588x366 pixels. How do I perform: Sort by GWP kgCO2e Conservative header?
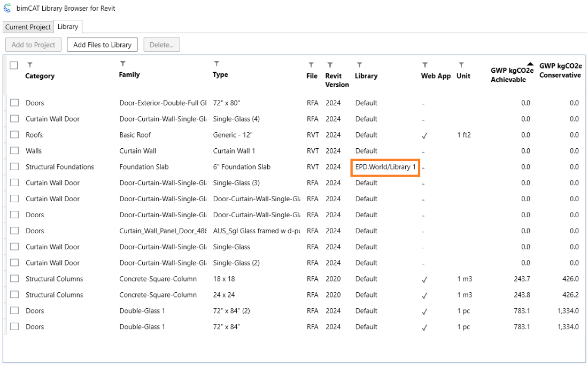coord(560,71)
